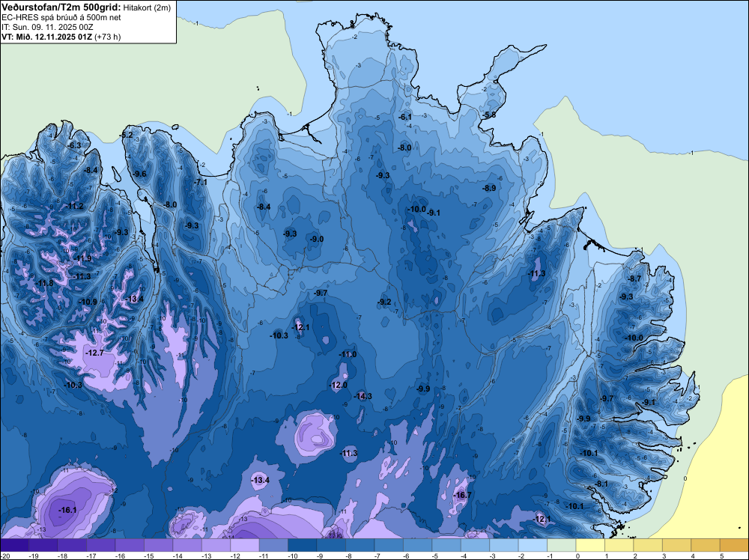The height and width of the screenshot is (560, 749).
Task: Click the -10.9 temperature value
Action: (x=88, y=302)
